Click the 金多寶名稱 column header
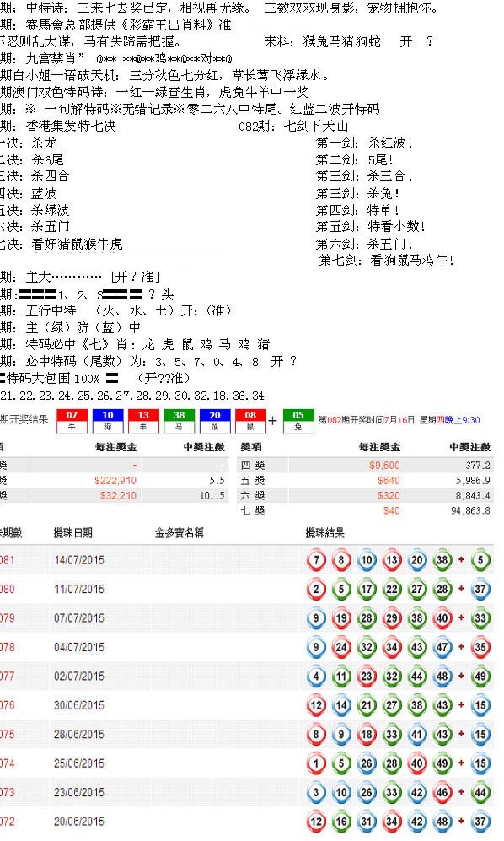The image size is (504, 841). coord(179,532)
